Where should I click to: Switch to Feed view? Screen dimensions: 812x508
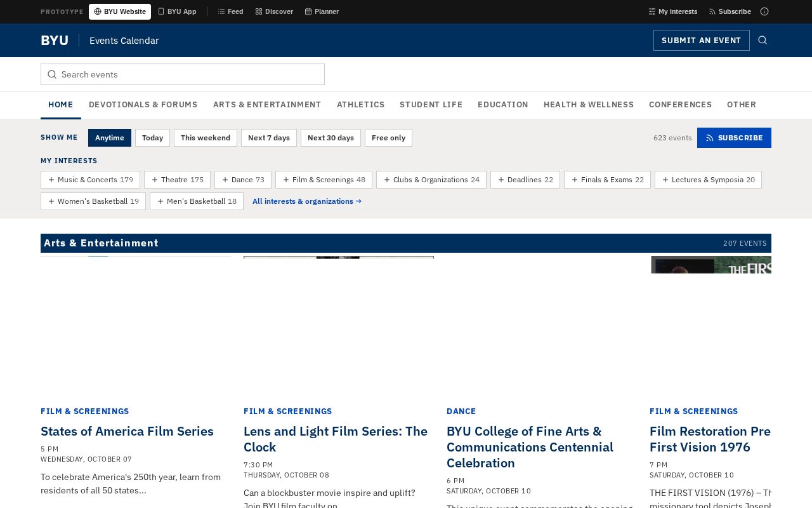(230, 11)
